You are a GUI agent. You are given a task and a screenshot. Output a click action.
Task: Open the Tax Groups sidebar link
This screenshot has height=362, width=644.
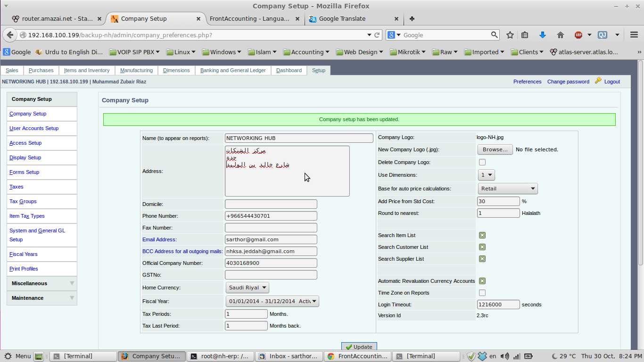(x=23, y=201)
